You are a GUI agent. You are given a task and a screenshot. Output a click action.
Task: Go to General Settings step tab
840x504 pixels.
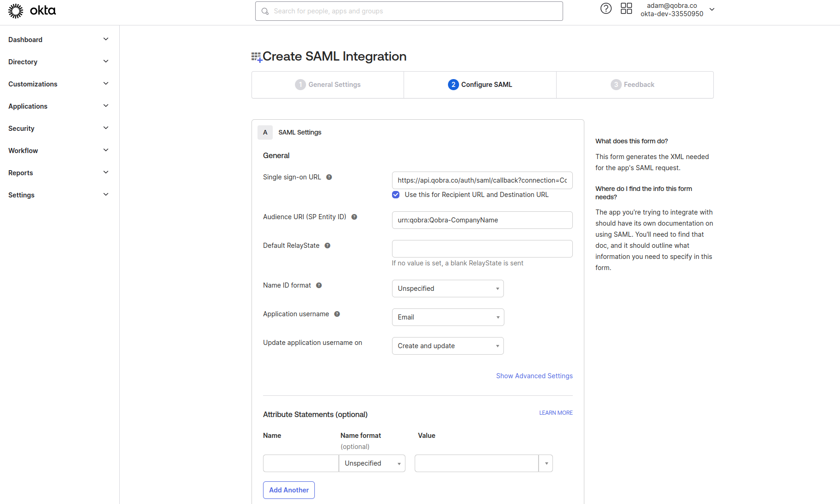pos(328,85)
